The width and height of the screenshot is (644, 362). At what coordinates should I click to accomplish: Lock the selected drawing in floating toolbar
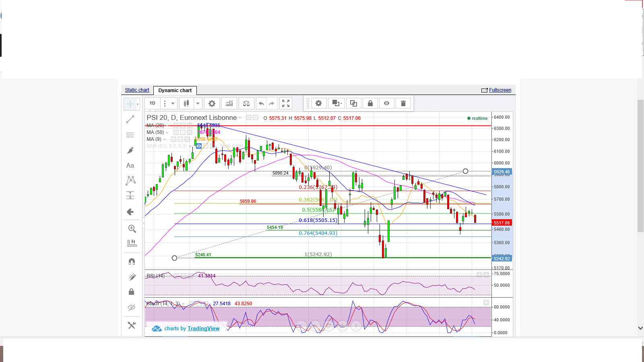coord(370,103)
